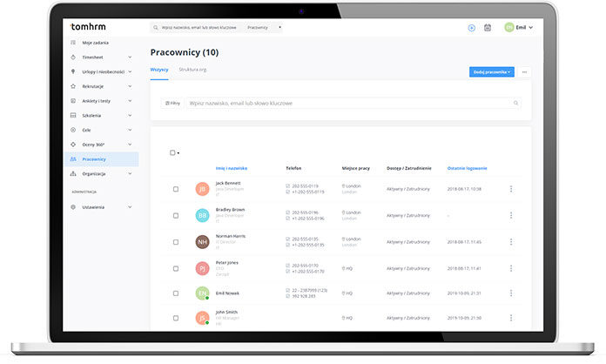Click the calendar icon in the top bar
606x364 pixels.
(x=488, y=27)
